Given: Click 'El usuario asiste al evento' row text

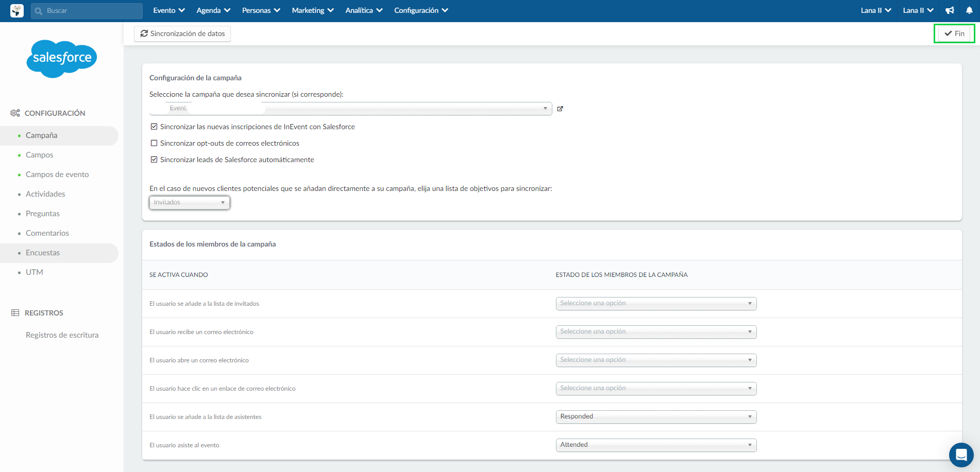Looking at the screenshot, I should [x=184, y=445].
